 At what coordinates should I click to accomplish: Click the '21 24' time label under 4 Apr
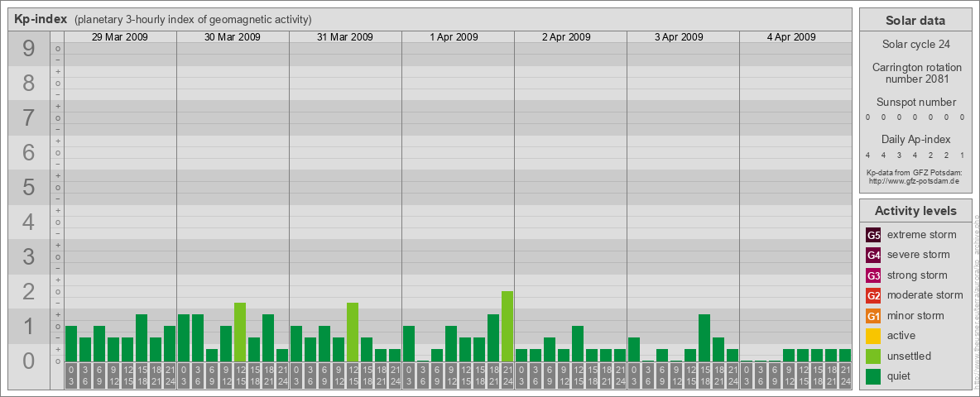[x=845, y=376]
